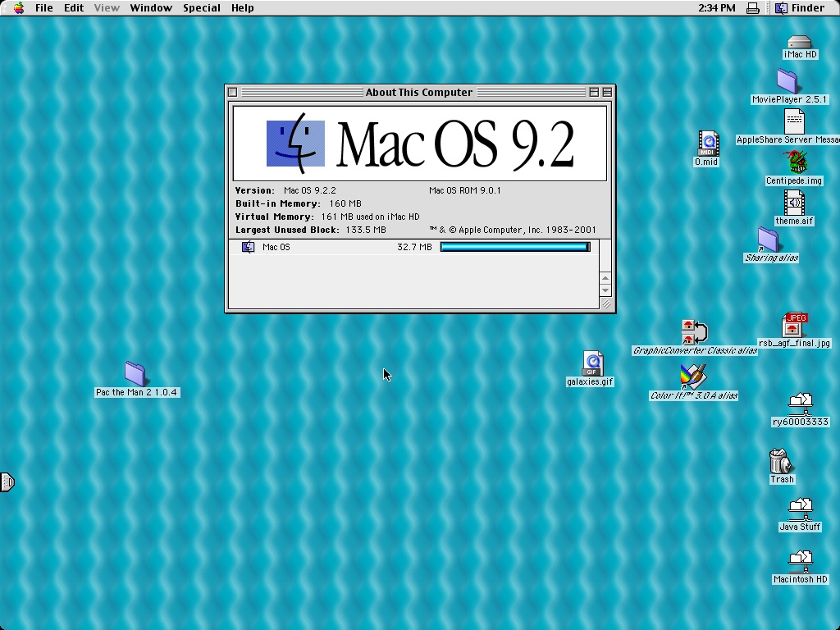This screenshot has height=630, width=840.
Task: Select the ry60003333 network volume icon
Action: coord(801,404)
